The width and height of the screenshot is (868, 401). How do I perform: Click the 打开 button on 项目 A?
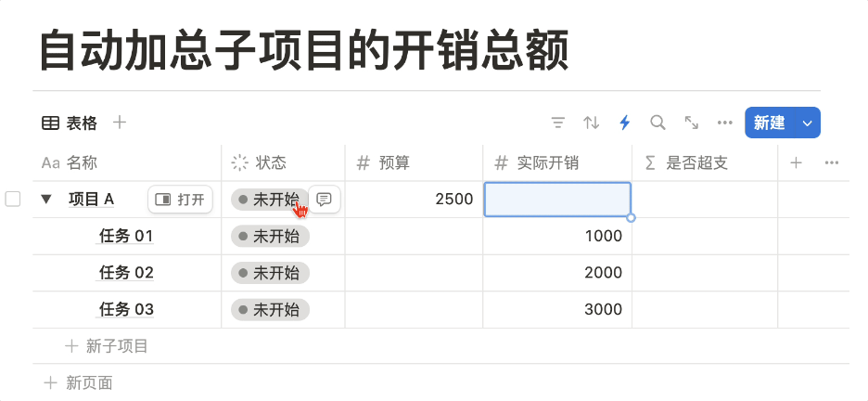click(x=181, y=200)
